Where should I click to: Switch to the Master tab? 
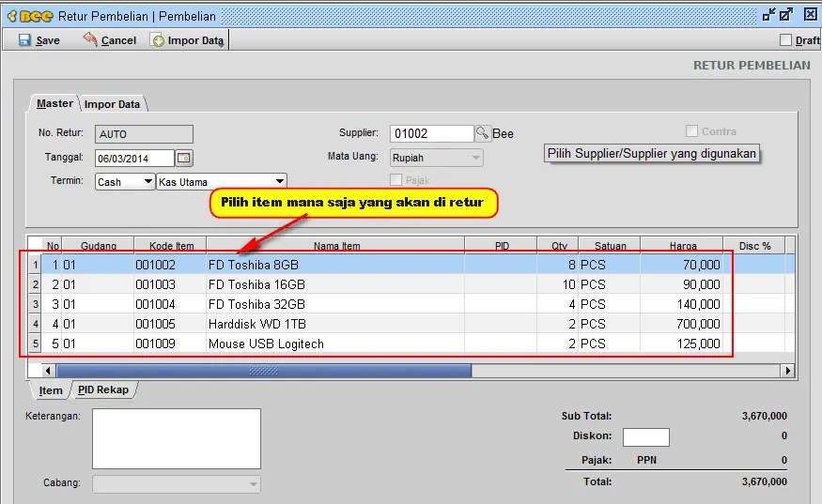[54, 104]
